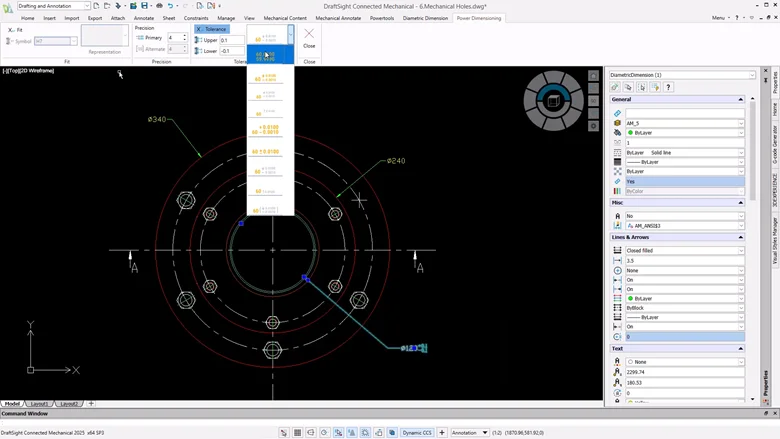
Task: Toggle the Dynamic CCS status button
Action: [418, 433]
